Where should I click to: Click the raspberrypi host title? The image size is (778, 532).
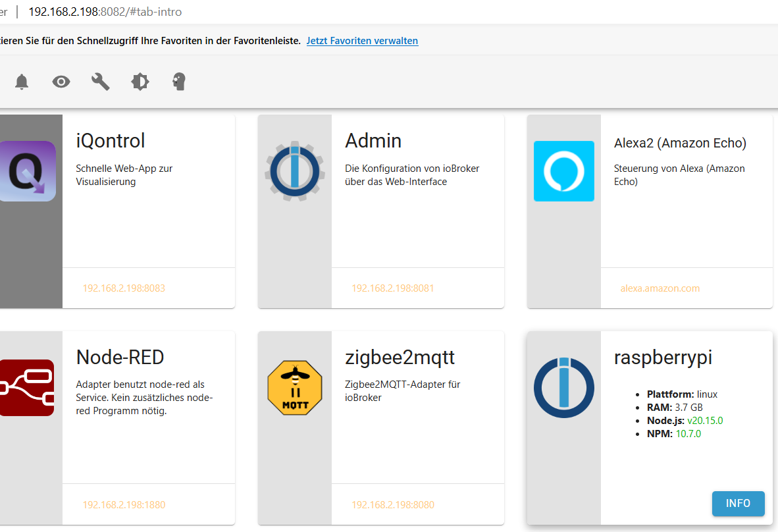(x=663, y=358)
